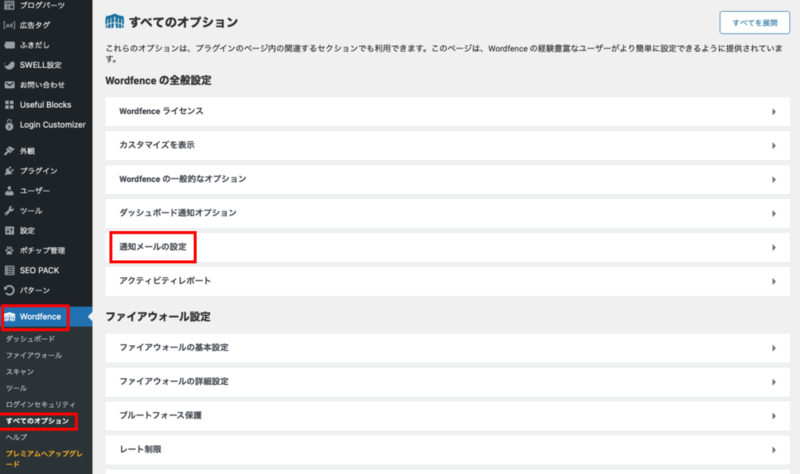
Task: Click the ポチップ管理 paw icon
Action: (9, 251)
